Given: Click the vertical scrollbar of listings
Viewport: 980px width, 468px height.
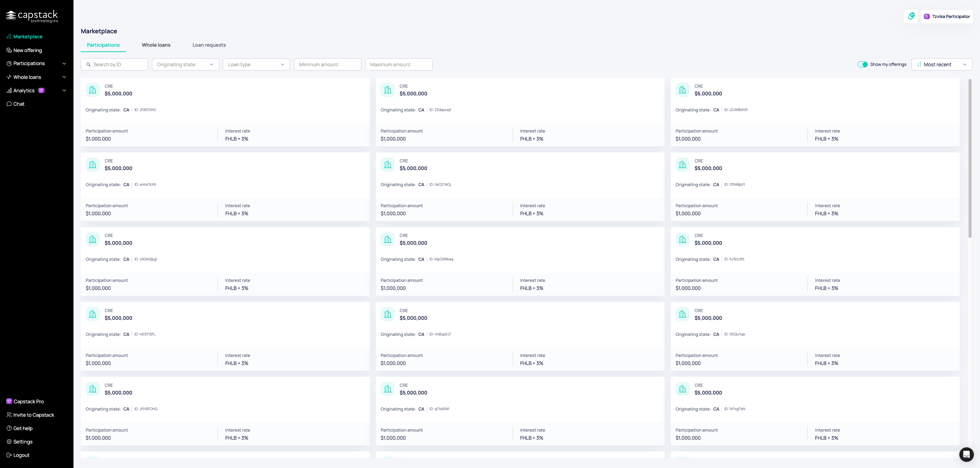Looking at the screenshot, I should [970, 158].
